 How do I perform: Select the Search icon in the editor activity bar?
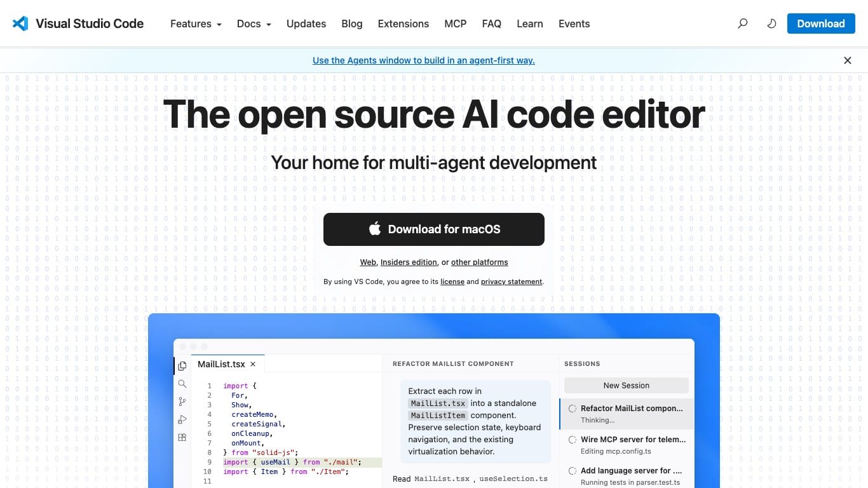(182, 384)
